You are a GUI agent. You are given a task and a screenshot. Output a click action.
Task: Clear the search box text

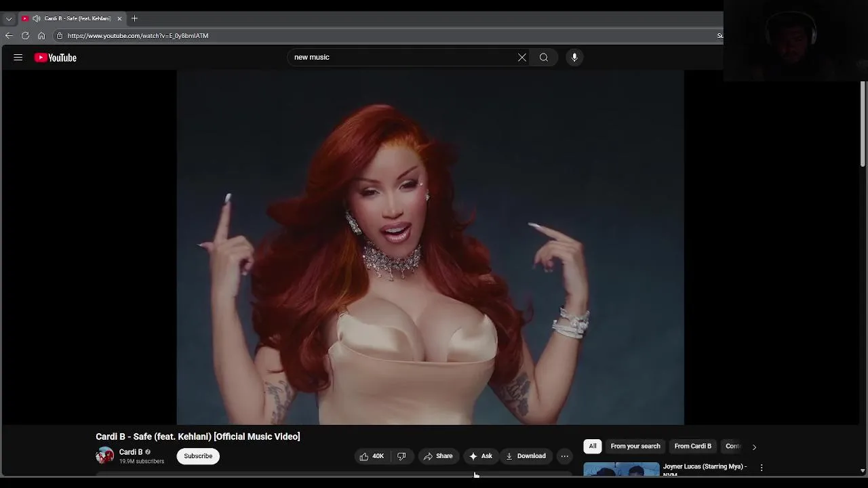(522, 58)
